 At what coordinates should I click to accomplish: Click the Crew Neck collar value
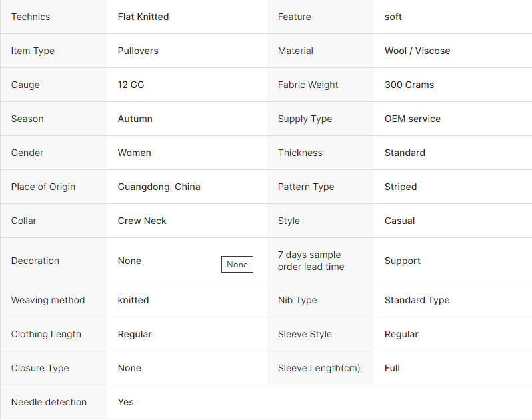click(142, 221)
